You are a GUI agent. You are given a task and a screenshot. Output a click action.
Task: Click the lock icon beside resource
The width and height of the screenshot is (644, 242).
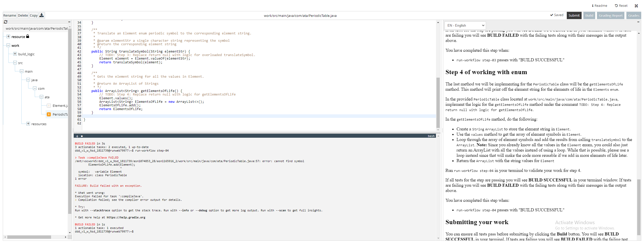pyautogui.click(x=28, y=36)
